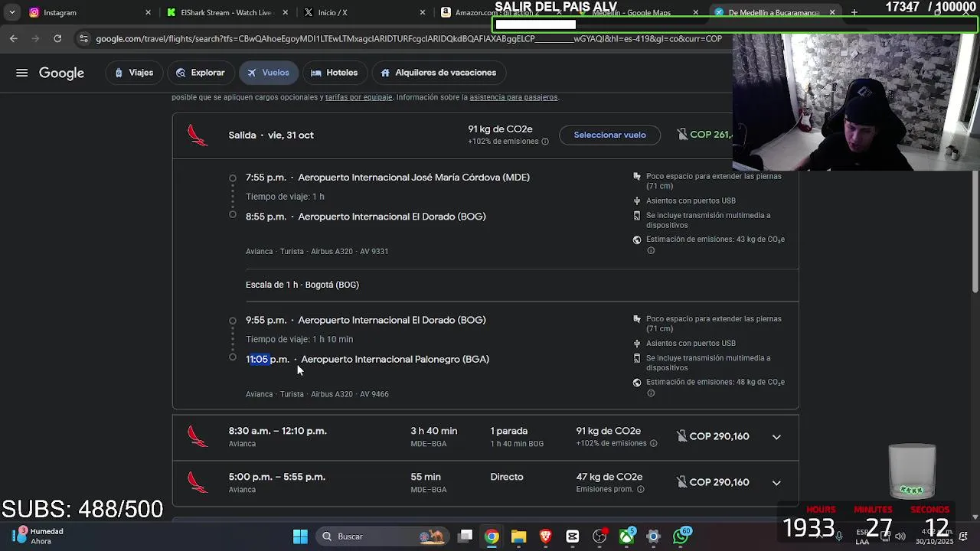The width and height of the screenshot is (980, 551).
Task: Click the Tiempo de viaje: 1 h 10 min text
Action: tap(299, 340)
